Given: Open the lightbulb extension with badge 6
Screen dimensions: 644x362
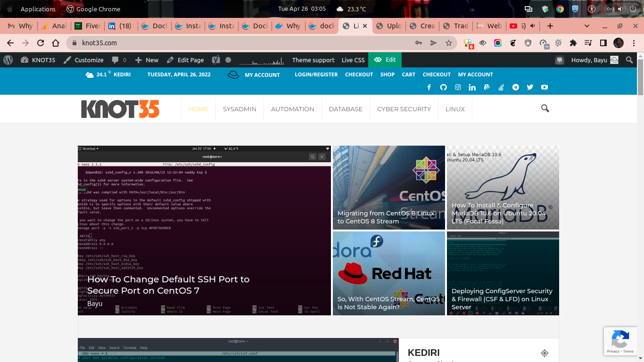Looking at the screenshot, I should [x=468, y=43].
